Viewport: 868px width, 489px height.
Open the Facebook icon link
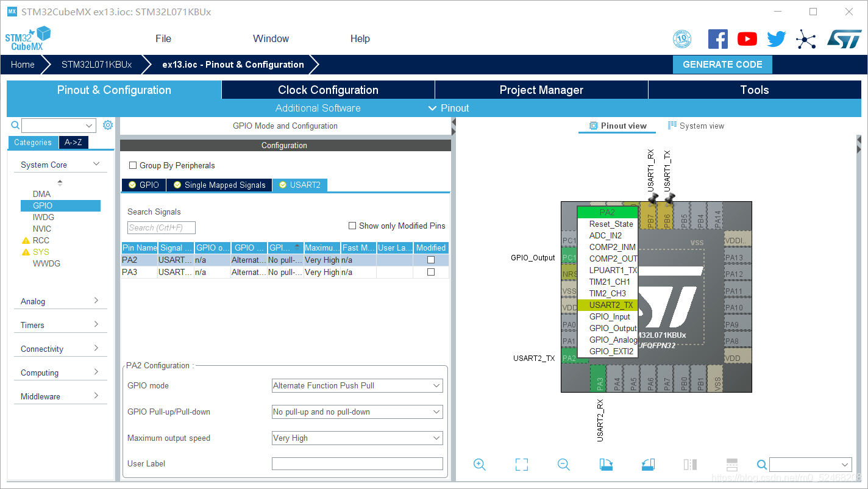click(717, 39)
